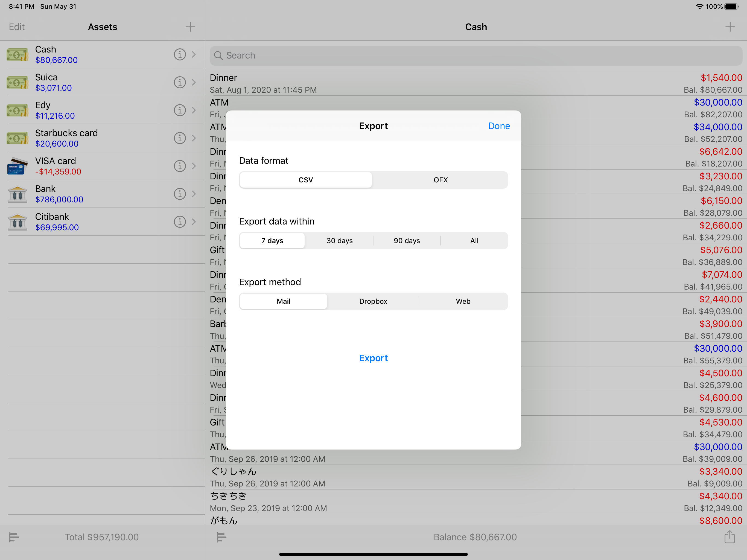The image size is (747, 560).
Task: Open info for Bank account
Action: [x=180, y=194]
